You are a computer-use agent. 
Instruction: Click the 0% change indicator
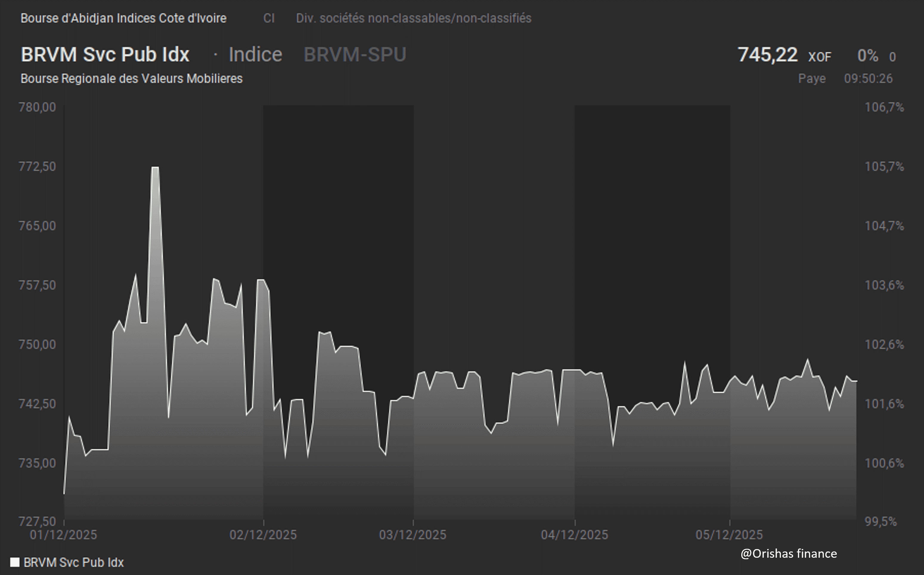867,56
